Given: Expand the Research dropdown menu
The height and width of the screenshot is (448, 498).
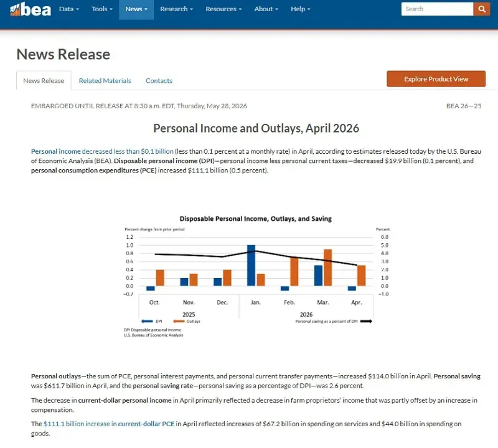Looking at the screenshot, I should coord(176,9).
